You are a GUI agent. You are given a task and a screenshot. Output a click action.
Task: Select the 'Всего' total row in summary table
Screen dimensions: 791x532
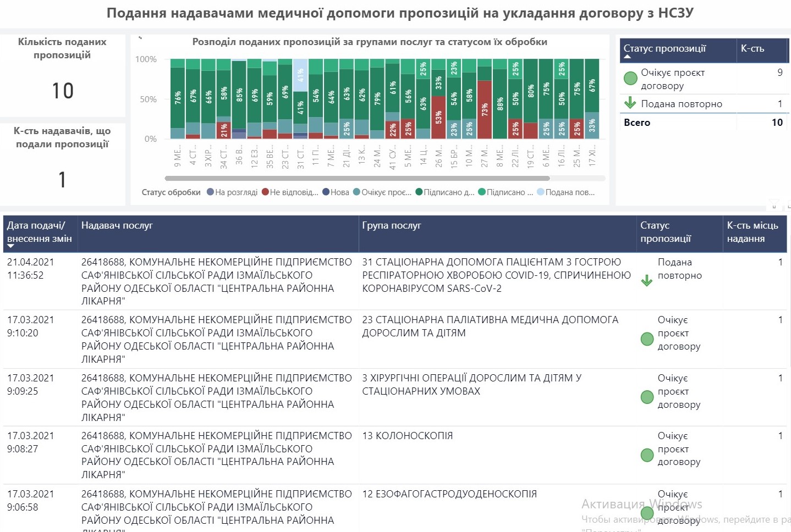pyautogui.click(x=704, y=123)
